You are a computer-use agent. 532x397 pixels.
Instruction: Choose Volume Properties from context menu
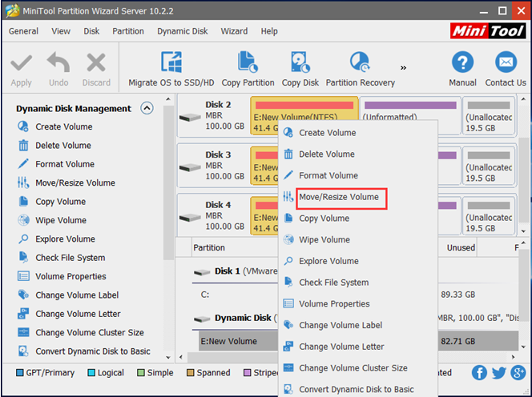[x=358, y=304]
